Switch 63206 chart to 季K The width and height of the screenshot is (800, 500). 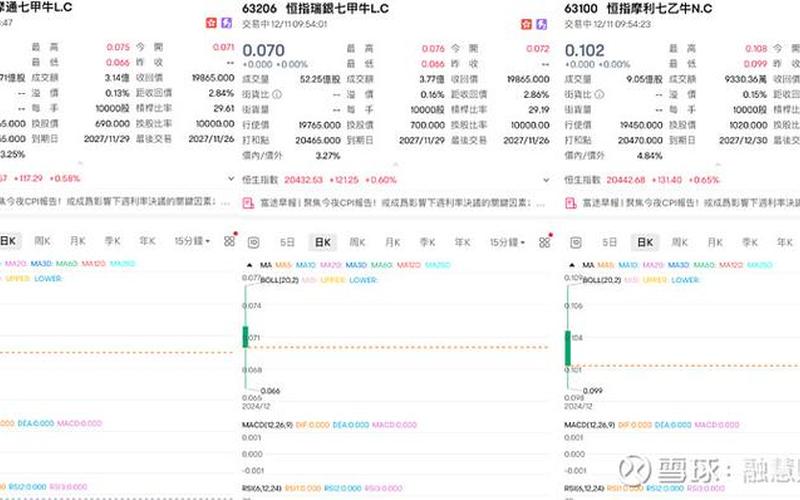[x=428, y=242]
